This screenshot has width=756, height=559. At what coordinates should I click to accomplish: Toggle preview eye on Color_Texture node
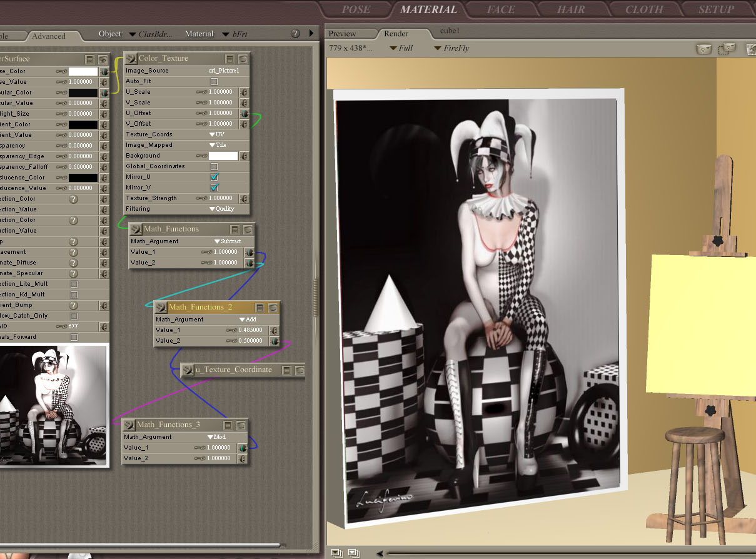click(243, 59)
